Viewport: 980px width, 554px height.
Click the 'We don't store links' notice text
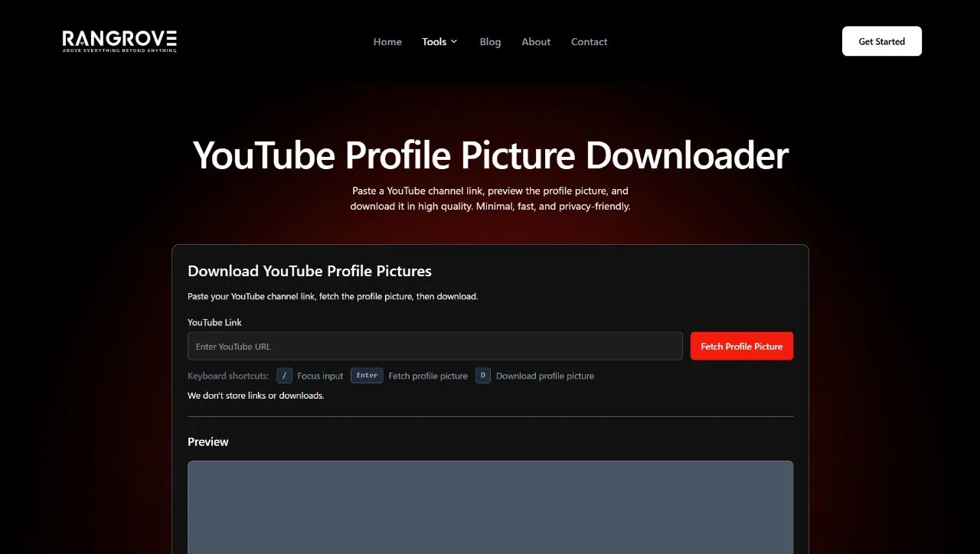tap(256, 395)
